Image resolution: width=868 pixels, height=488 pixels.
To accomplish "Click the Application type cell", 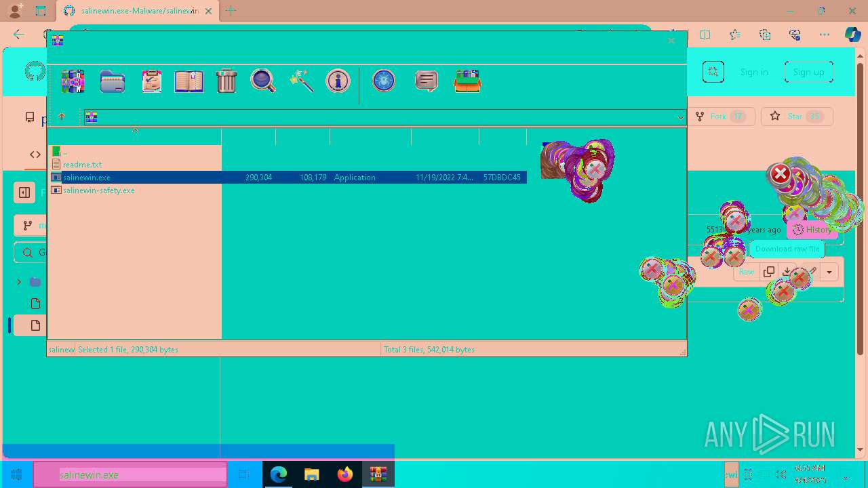I will point(355,177).
